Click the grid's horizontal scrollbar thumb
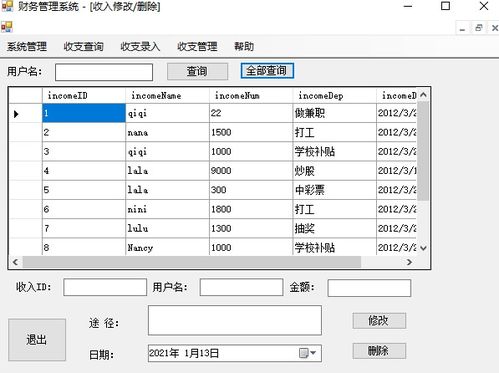Image resolution: width=499 pixels, height=373 pixels. coord(192,262)
